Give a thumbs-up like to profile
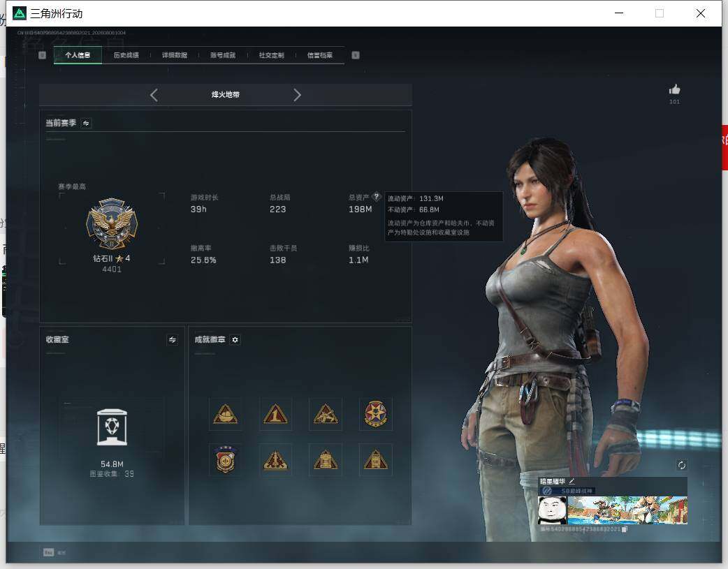This screenshot has height=569, width=728. pos(675,89)
